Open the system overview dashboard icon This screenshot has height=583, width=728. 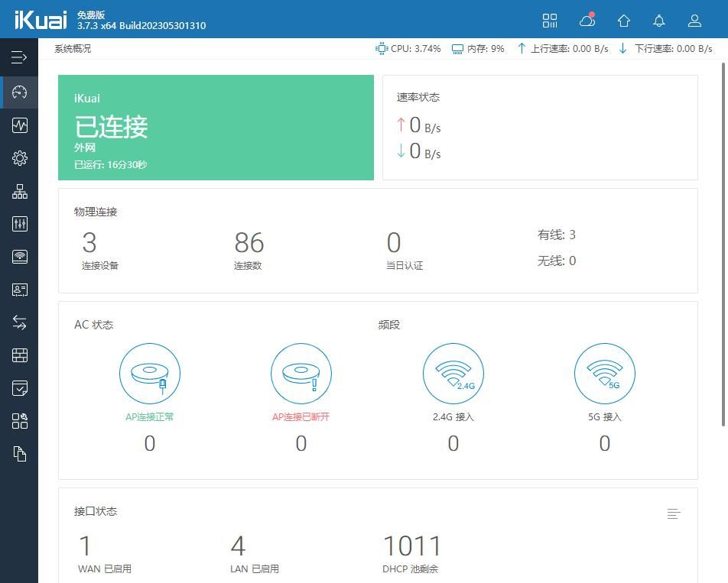point(20,92)
